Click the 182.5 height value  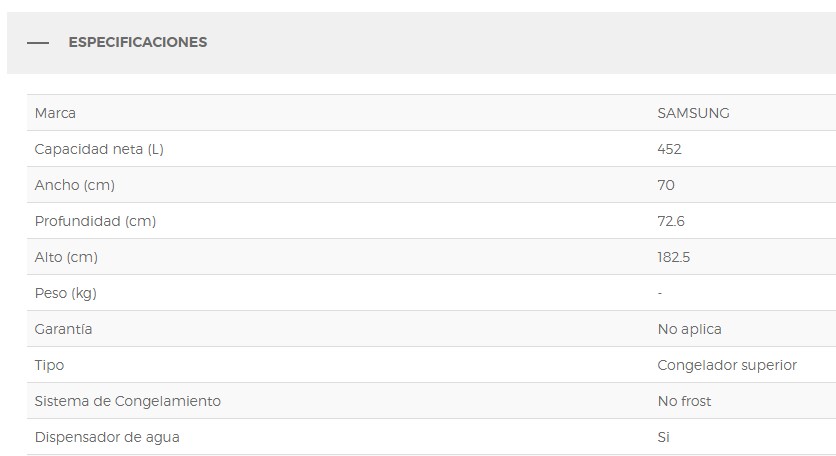tap(673, 257)
